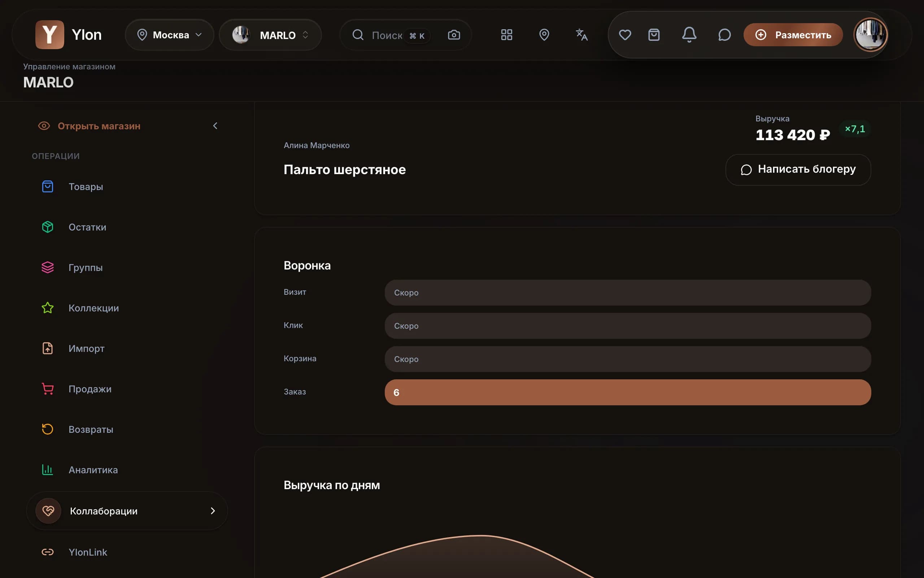
Task: Click the Ylon Y logo icon
Action: [50, 35]
